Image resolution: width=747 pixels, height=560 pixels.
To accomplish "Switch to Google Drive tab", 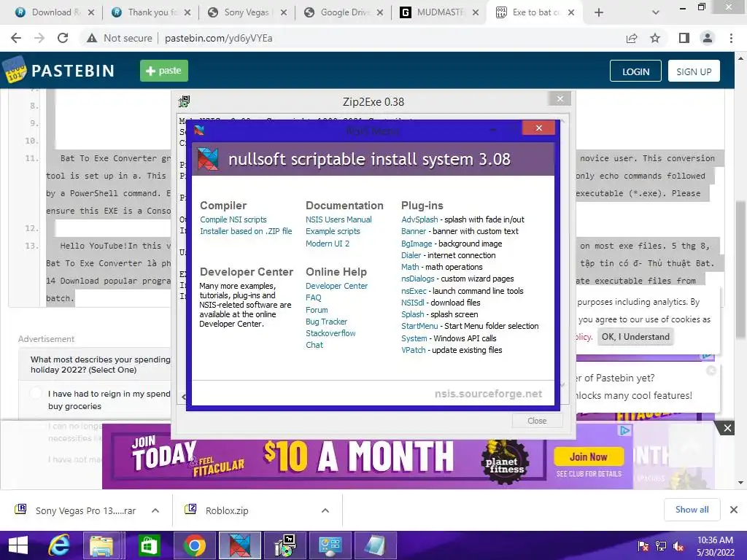I will [343, 12].
